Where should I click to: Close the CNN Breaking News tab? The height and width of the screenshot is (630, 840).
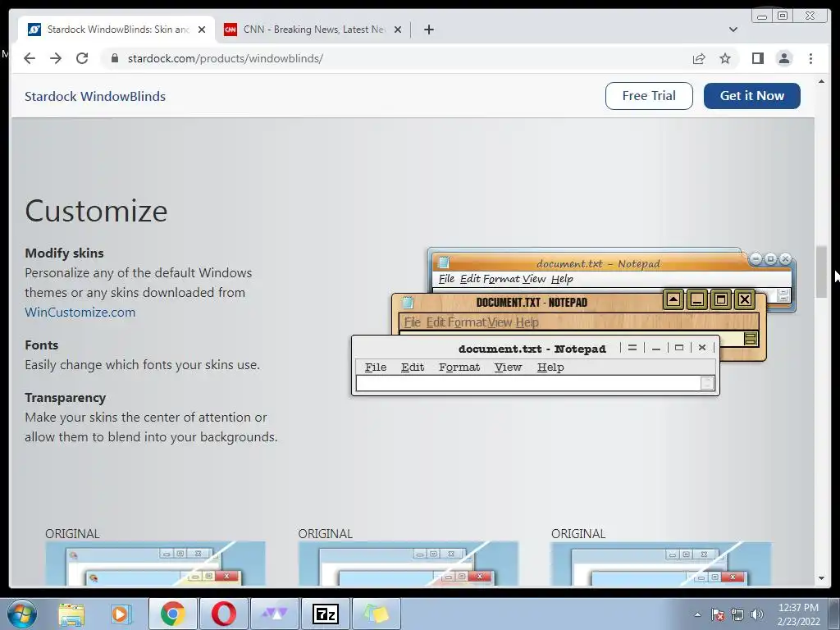pos(398,30)
